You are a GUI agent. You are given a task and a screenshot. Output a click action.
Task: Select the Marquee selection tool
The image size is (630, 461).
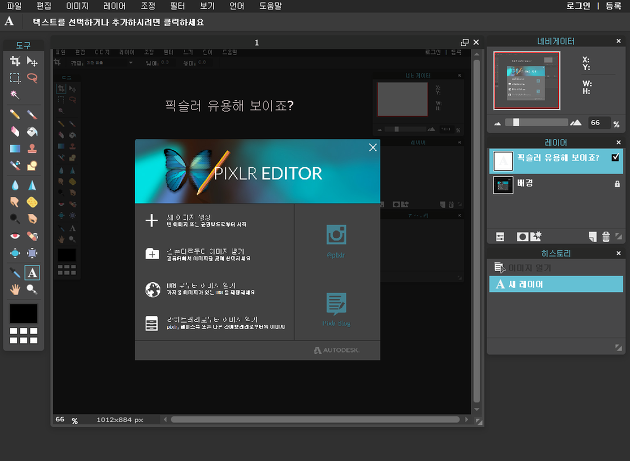(15, 78)
